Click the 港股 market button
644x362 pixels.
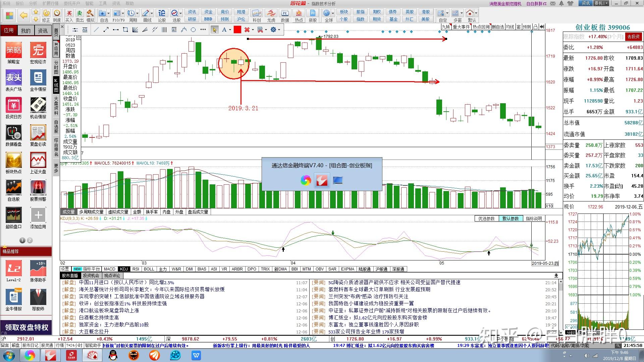426,12
